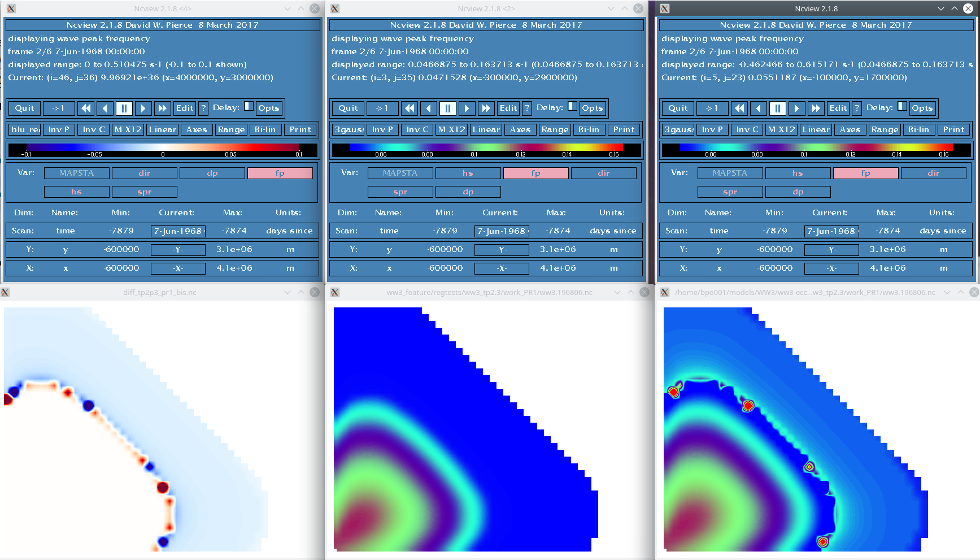This screenshot has width=980, height=560.
Task: Click the -X- dimension button in rightmost Ncview
Action: tap(831, 268)
